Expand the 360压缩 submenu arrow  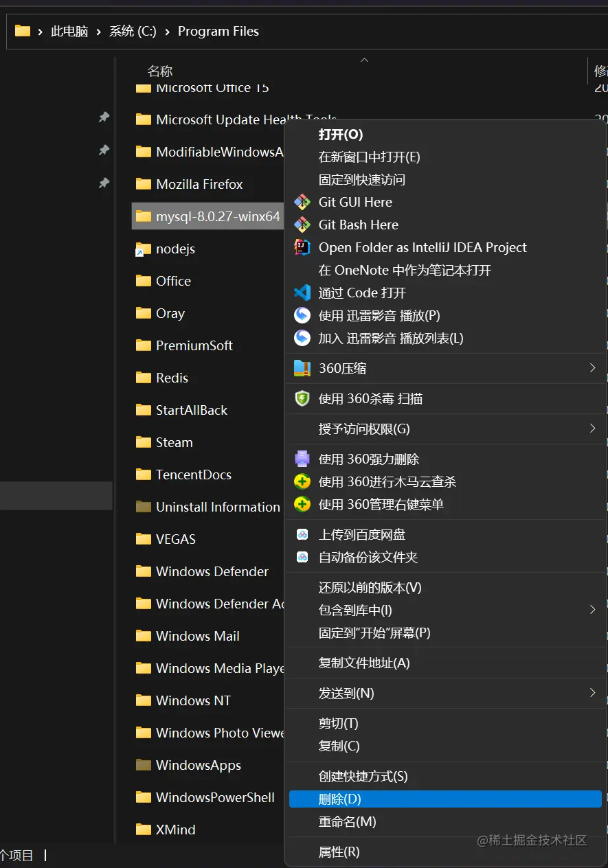(x=592, y=368)
